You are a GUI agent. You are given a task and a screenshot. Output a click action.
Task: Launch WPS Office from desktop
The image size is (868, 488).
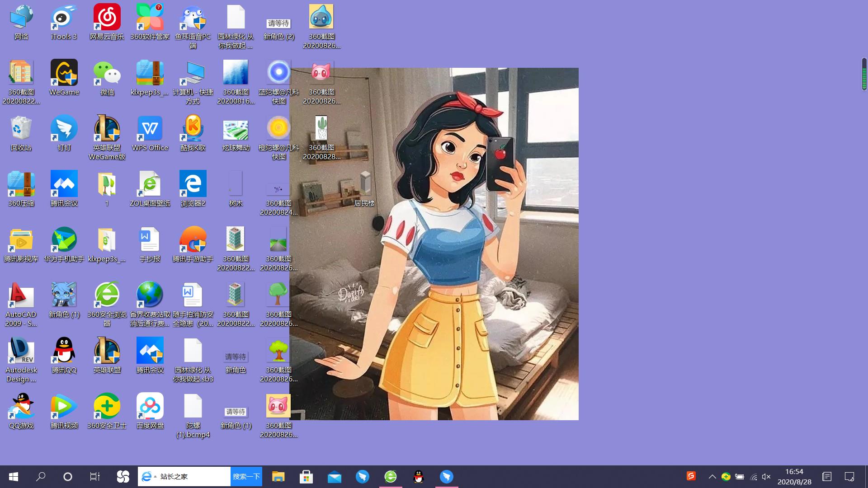point(150,134)
